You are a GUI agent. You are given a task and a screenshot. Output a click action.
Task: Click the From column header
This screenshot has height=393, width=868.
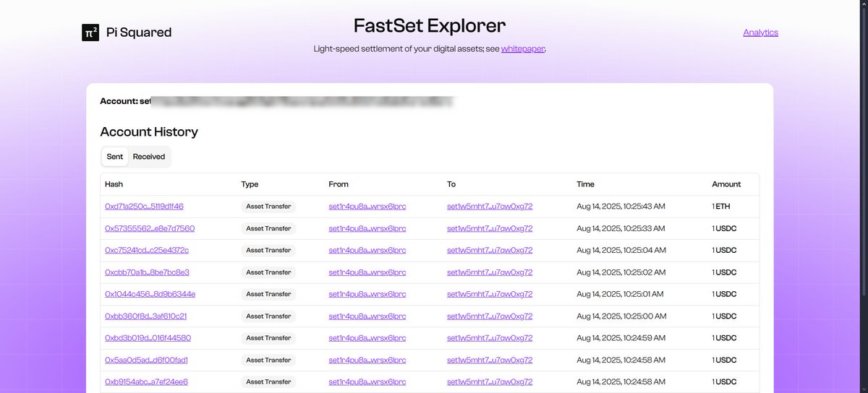[x=339, y=184]
